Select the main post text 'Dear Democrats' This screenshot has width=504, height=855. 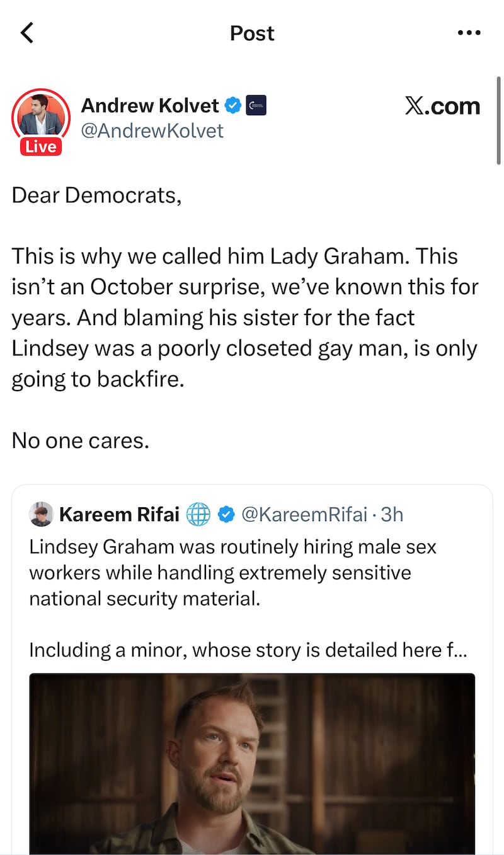[x=97, y=195]
